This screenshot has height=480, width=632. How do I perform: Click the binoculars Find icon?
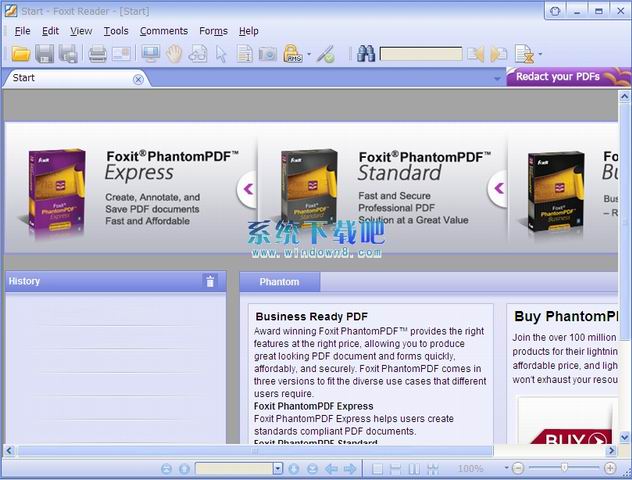pyautogui.click(x=365, y=54)
